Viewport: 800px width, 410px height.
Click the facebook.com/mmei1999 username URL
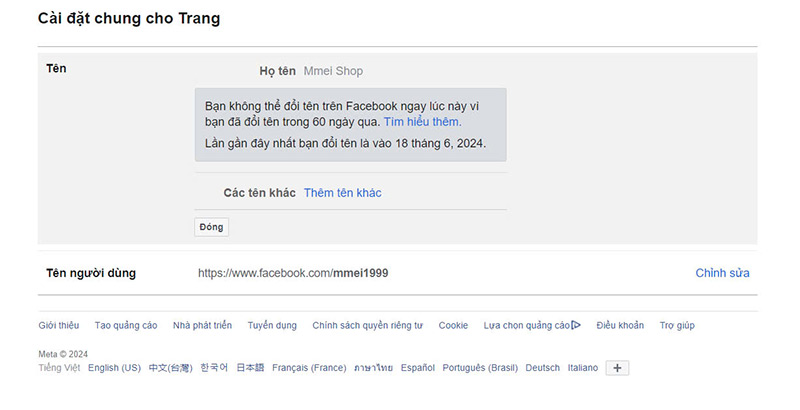(x=293, y=273)
